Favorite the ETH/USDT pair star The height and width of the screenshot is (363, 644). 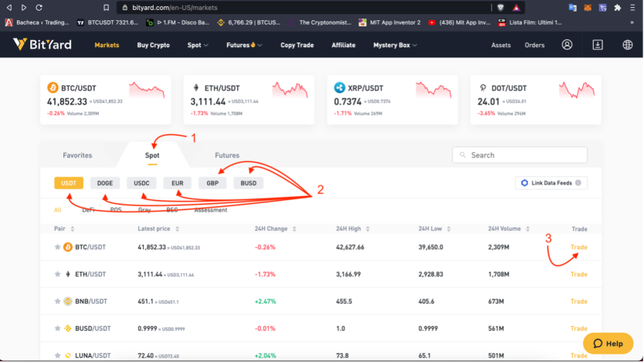pos(57,274)
